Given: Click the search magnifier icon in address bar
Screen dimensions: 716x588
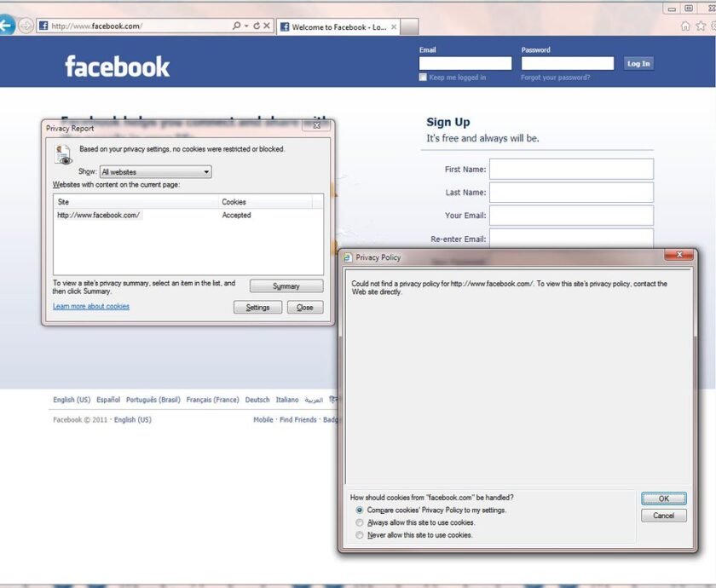Looking at the screenshot, I should coord(237,26).
